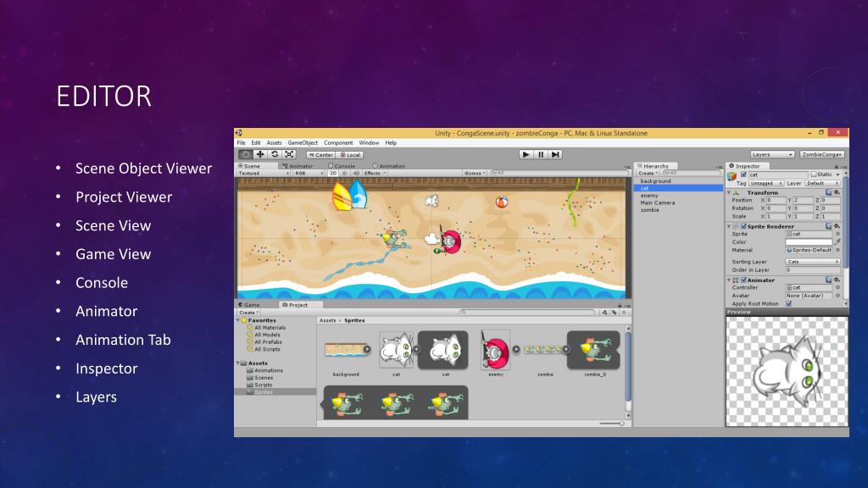Open RGB render mode dropdown
The width and height of the screenshot is (868, 488).
coord(309,173)
